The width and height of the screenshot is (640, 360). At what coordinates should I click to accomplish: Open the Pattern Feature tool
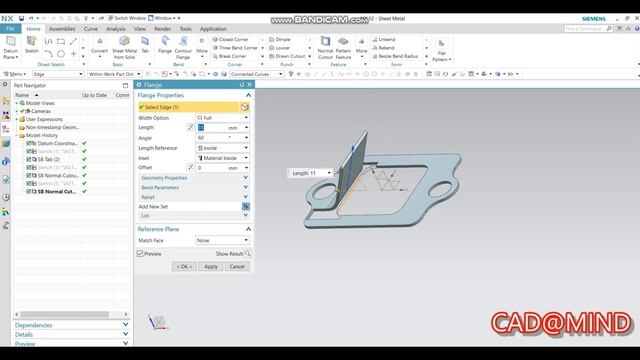click(x=343, y=47)
